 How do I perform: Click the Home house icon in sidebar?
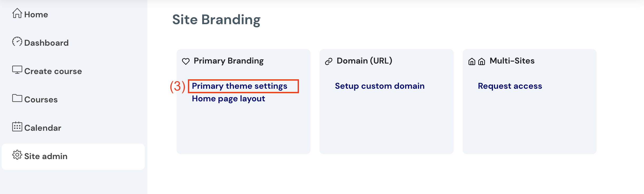tap(17, 13)
